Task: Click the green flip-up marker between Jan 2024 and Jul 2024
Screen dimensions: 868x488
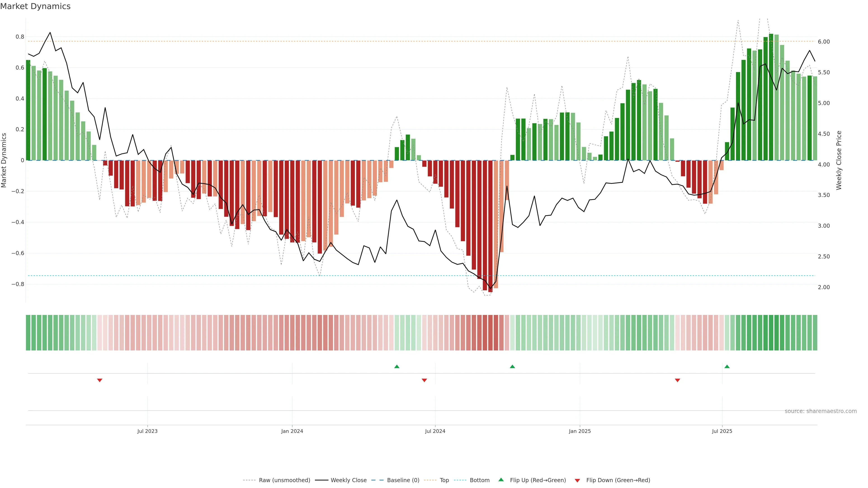Action: 397,366
